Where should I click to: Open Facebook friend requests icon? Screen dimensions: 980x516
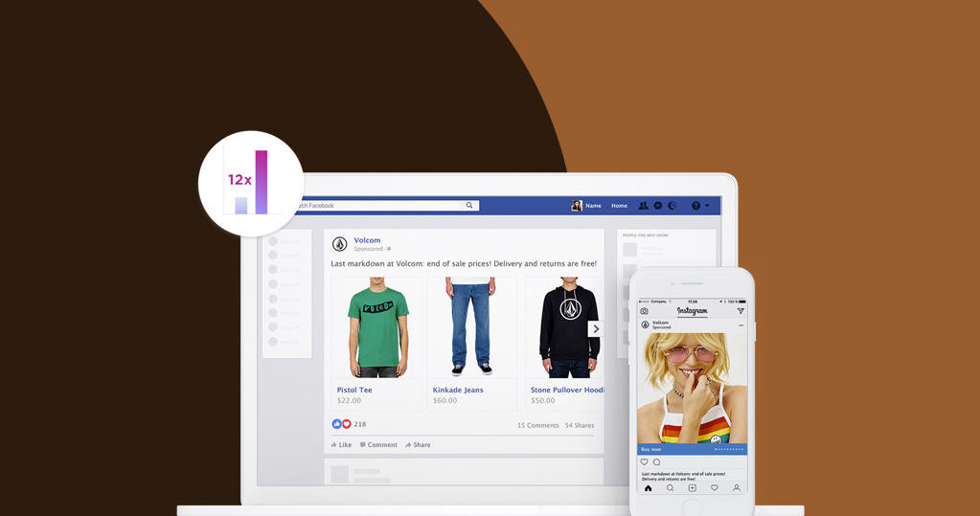point(643,206)
